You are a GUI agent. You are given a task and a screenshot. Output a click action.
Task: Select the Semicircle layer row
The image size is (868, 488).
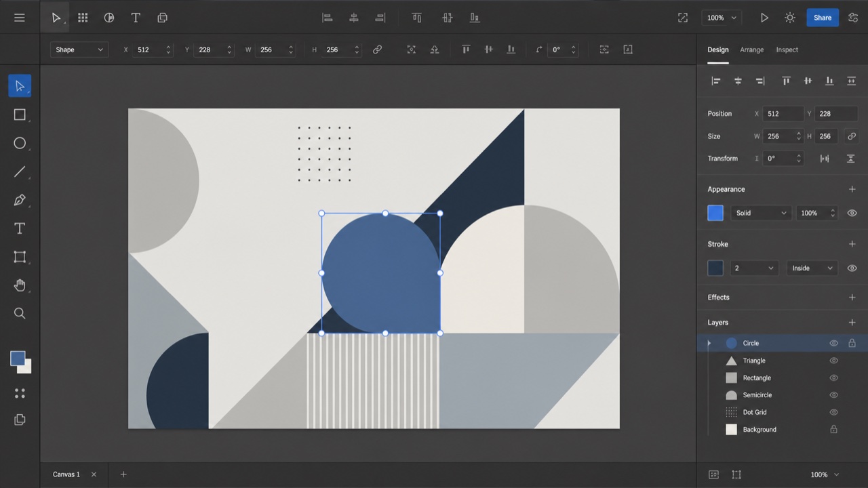click(x=781, y=395)
